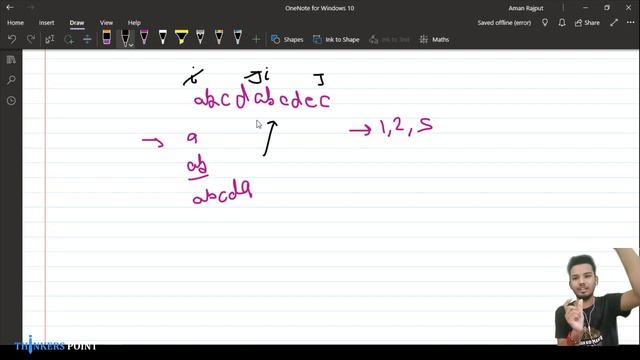Image resolution: width=640 pixels, height=360 pixels.
Task: Click the greyed-out Ink to Text button
Action: 389,40
